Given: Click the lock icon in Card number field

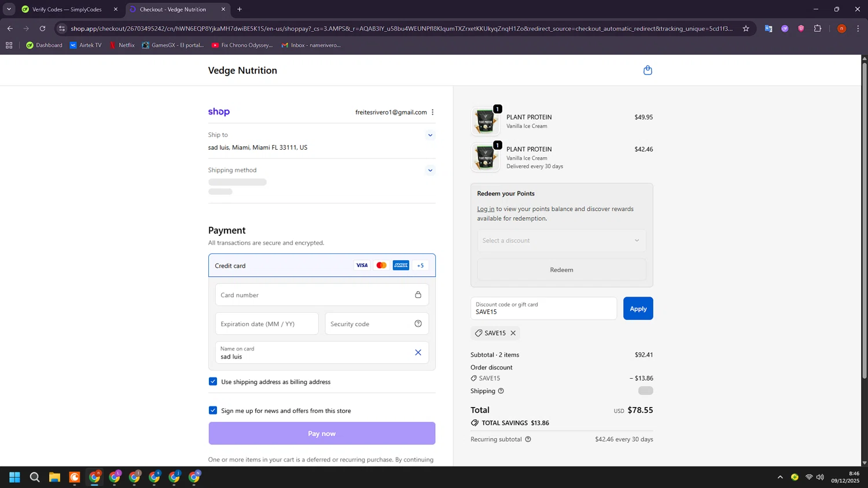Looking at the screenshot, I should (x=418, y=295).
